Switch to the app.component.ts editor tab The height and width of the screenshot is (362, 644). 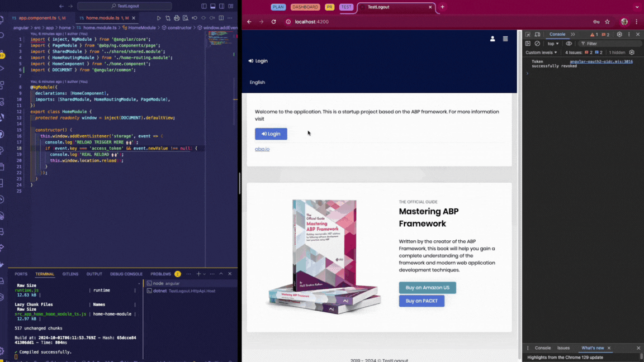coord(38,18)
